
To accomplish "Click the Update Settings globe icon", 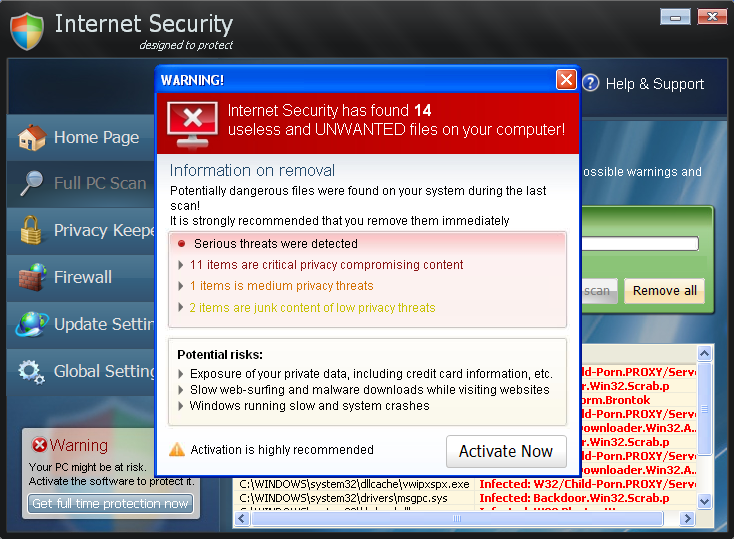I will [32, 324].
